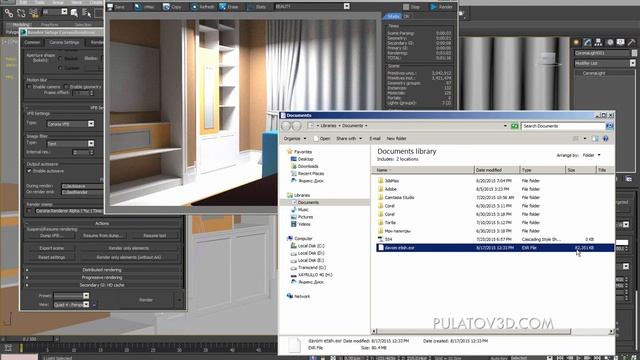Open the Common tab in Render Setup
This screenshot has height=360, width=640.
(32, 42)
